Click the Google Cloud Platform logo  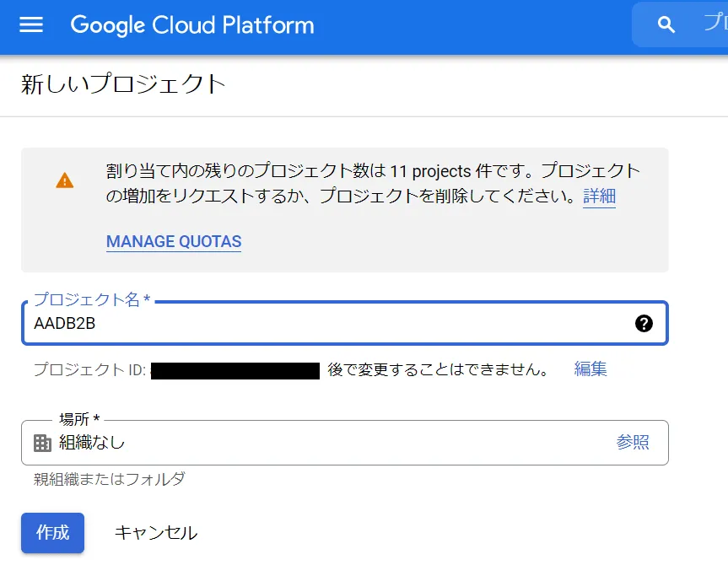point(192,25)
